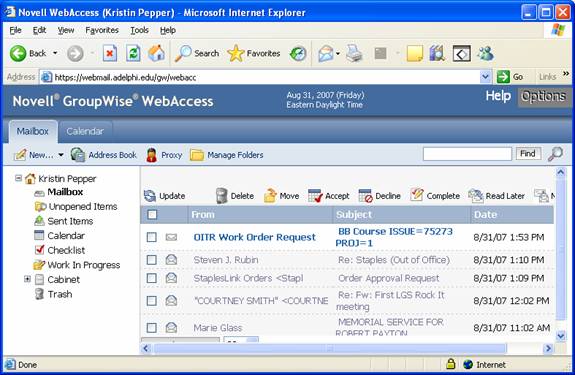The width and height of the screenshot is (575, 375).
Task: Open Proxy access
Action: [164, 155]
